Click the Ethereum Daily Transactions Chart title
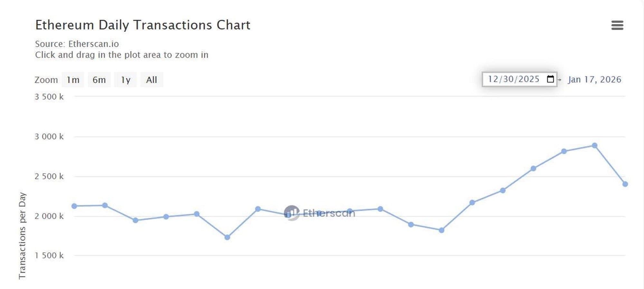The image size is (644, 289). coord(143,25)
